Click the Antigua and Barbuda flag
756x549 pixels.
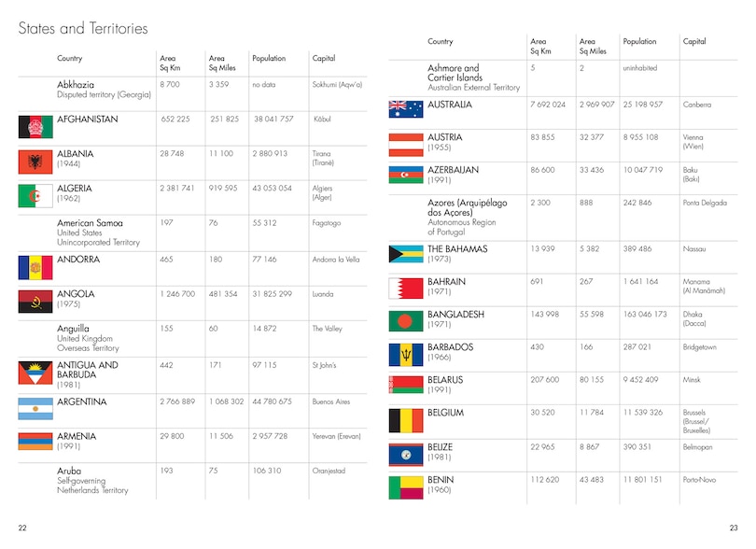[35, 373]
